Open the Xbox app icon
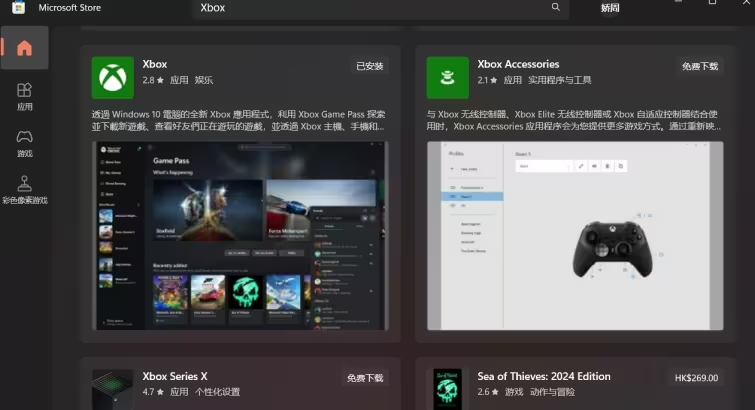The width and height of the screenshot is (755, 410). pyautogui.click(x=113, y=78)
